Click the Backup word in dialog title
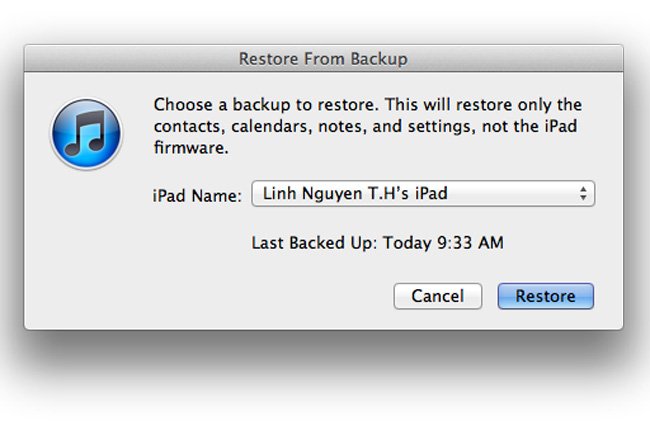The height and width of the screenshot is (430, 650). tap(379, 59)
